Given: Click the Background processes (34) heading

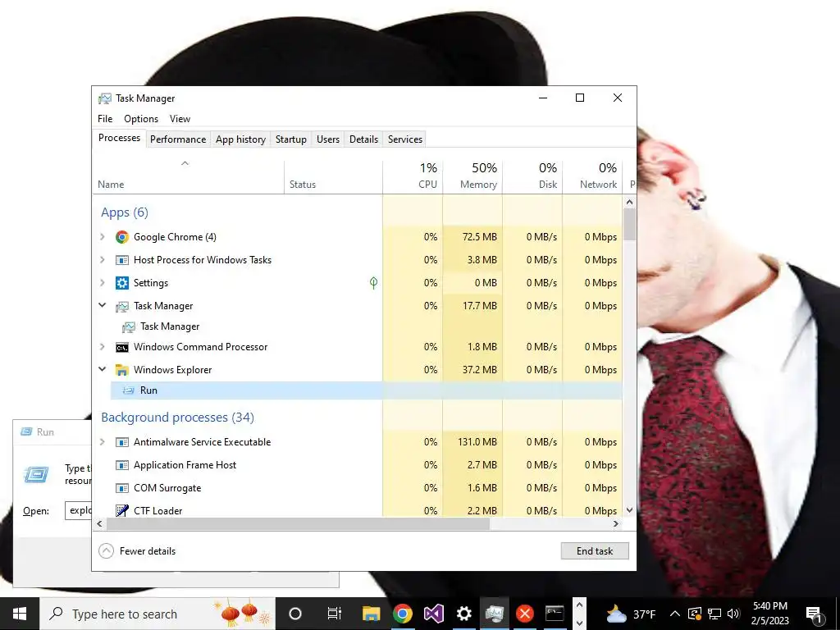Looking at the screenshot, I should [177, 418].
